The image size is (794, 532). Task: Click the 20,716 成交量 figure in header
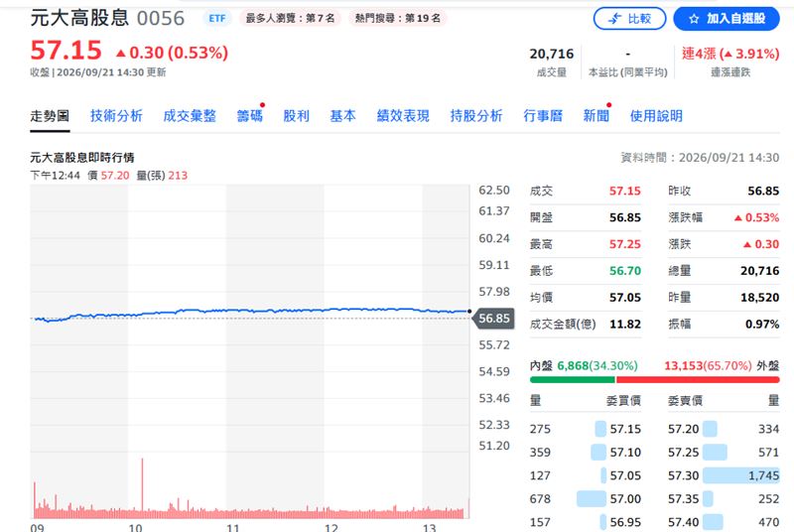tap(552, 54)
